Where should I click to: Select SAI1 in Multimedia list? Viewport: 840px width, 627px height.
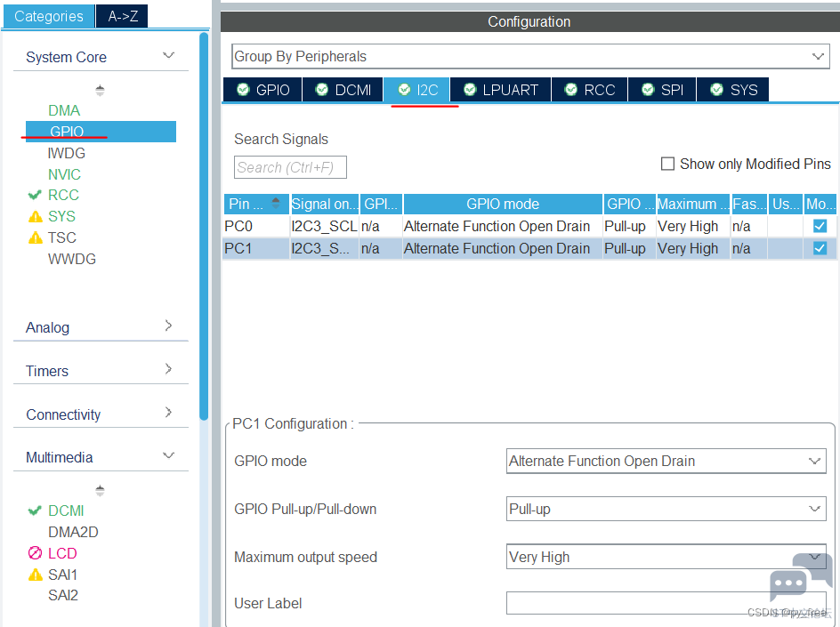(62, 575)
